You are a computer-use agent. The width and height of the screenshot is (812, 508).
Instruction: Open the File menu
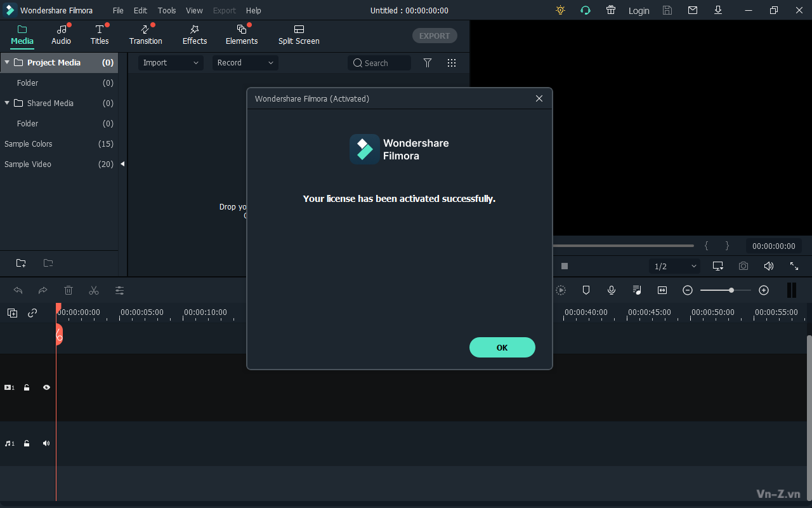118,10
